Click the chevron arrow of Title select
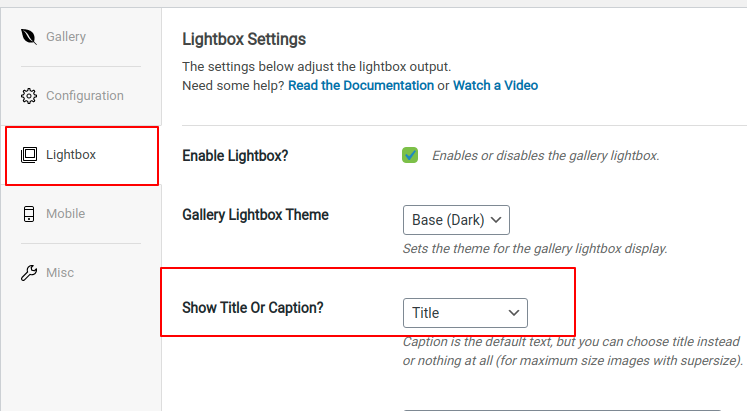Viewport: 747px width, 411px height. (514, 313)
